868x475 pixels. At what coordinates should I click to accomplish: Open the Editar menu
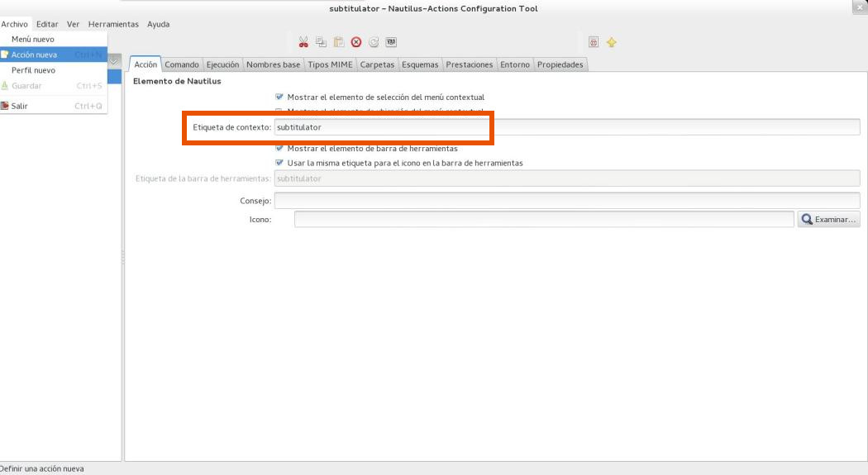click(47, 24)
